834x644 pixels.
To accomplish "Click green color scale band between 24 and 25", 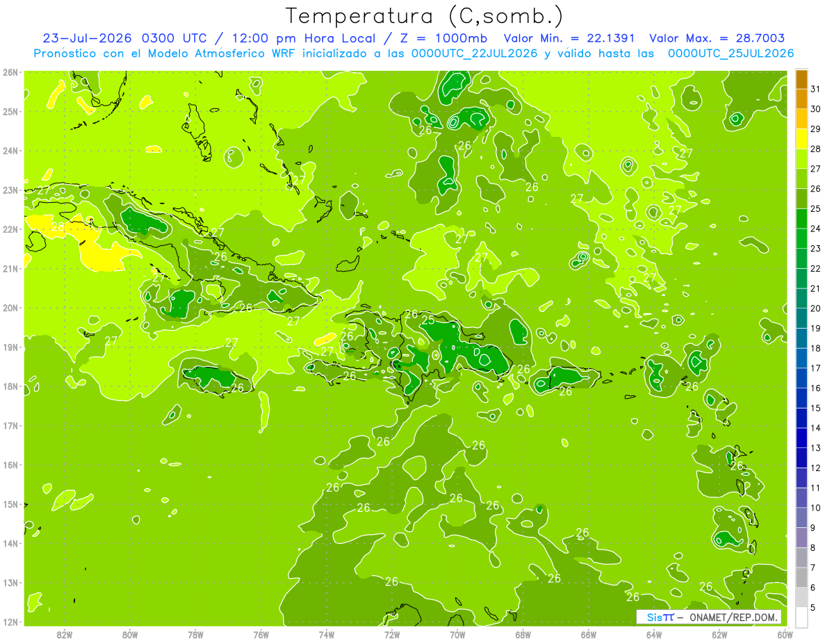I will pos(801,219).
